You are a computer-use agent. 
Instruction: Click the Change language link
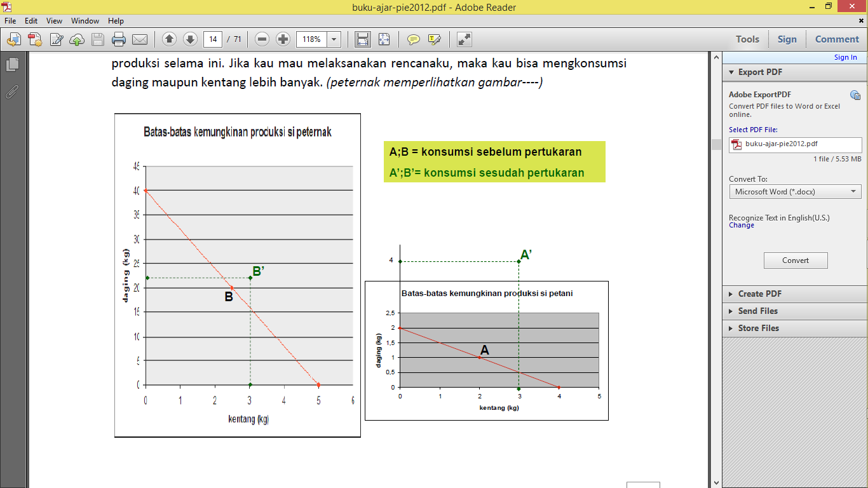[x=742, y=225]
